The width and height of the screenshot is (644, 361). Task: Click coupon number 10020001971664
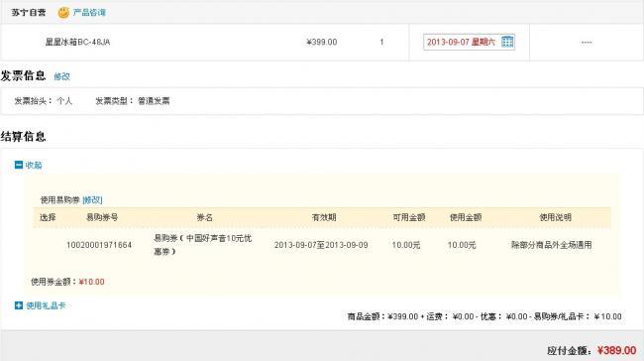[x=99, y=245]
